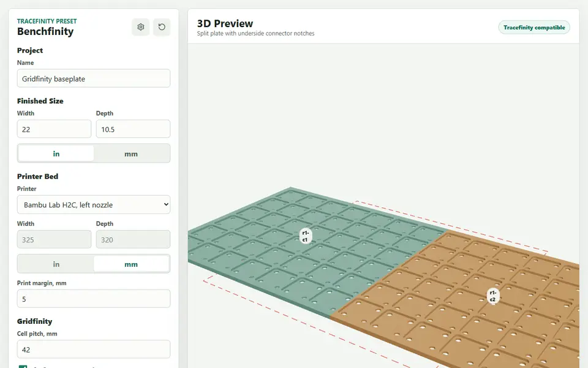588x368 pixels.
Task: Click the Printer Bed Width field showing 325
Action: click(54, 240)
